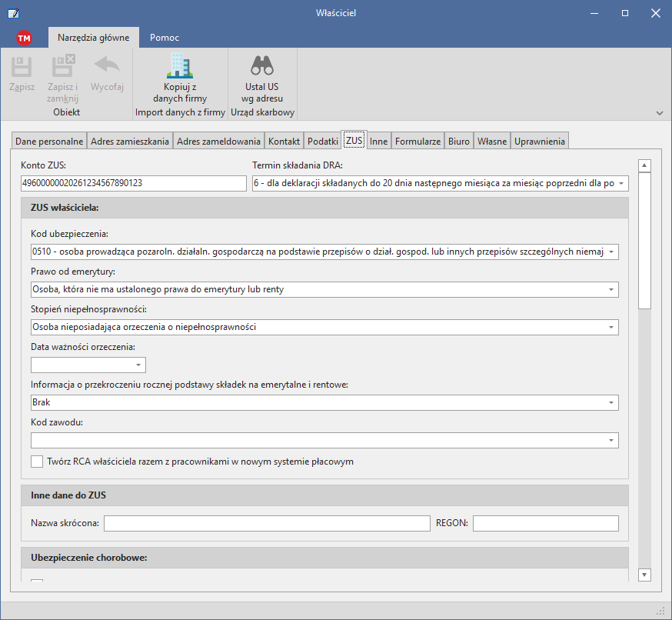
Task: Open the Pomoc ribbon tab
Action: 164,38
